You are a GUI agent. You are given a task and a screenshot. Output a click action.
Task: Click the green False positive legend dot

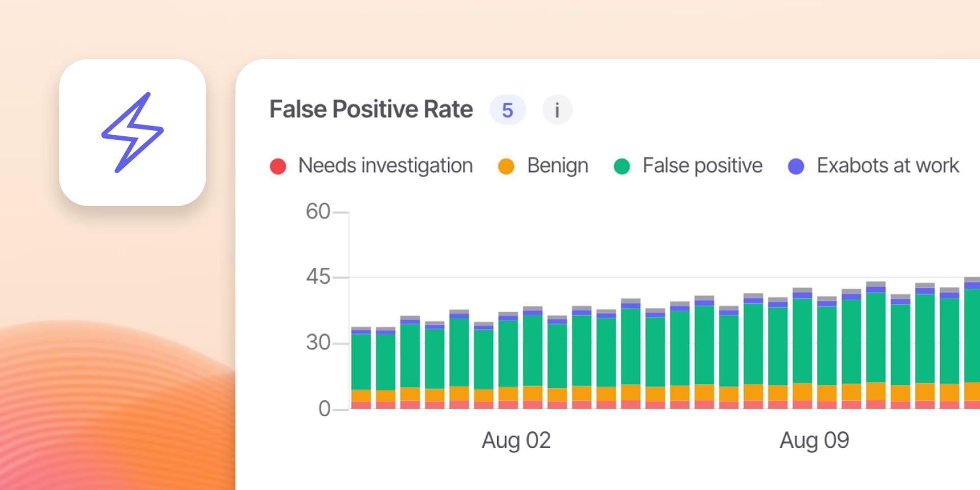(x=622, y=166)
